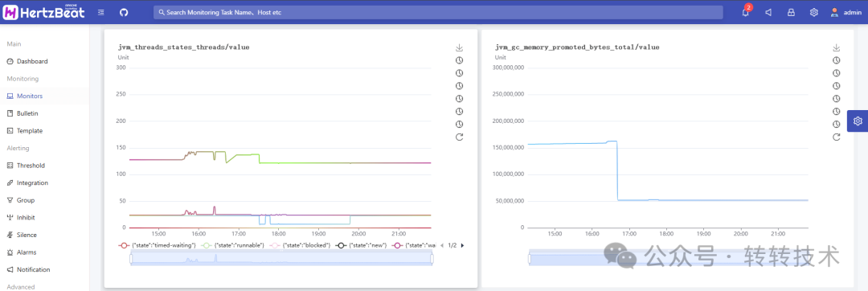This screenshot has height=291, width=868.
Task: Click the time range slider under threads chart
Action: tap(281, 258)
